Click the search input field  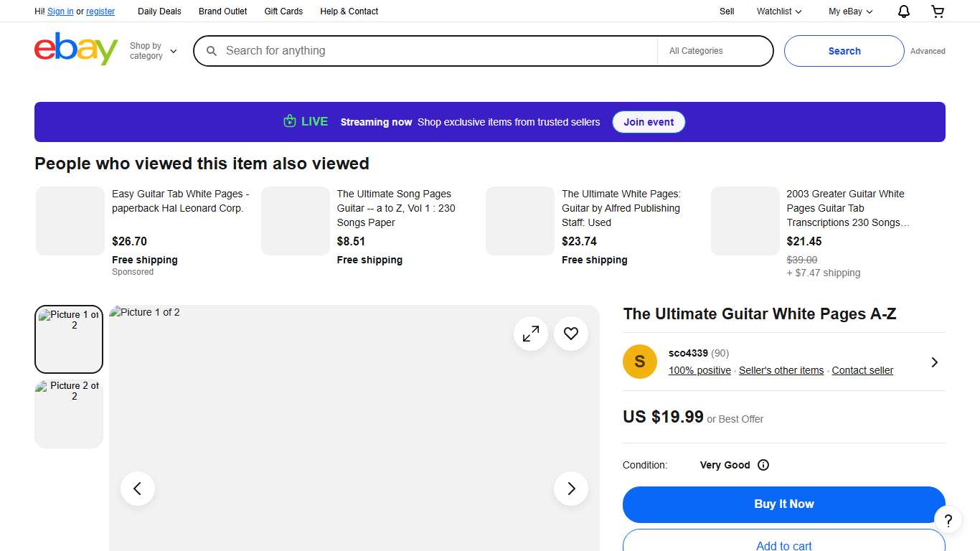click(x=430, y=51)
